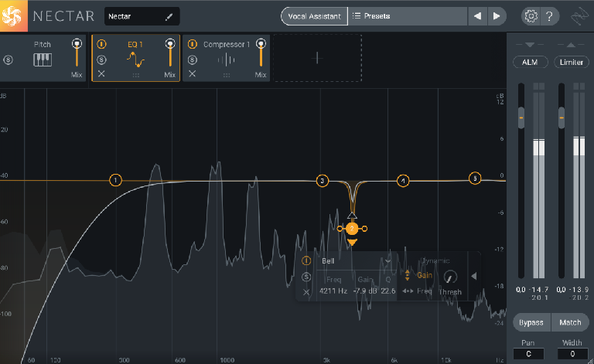Select EQ node 1 on the curve

tap(115, 180)
